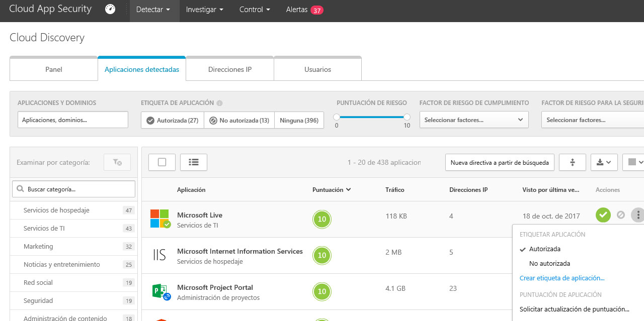Viewport: 644px width, 321px height.
Task: Click the 4.1 GB traffic value
Action: 395,288
